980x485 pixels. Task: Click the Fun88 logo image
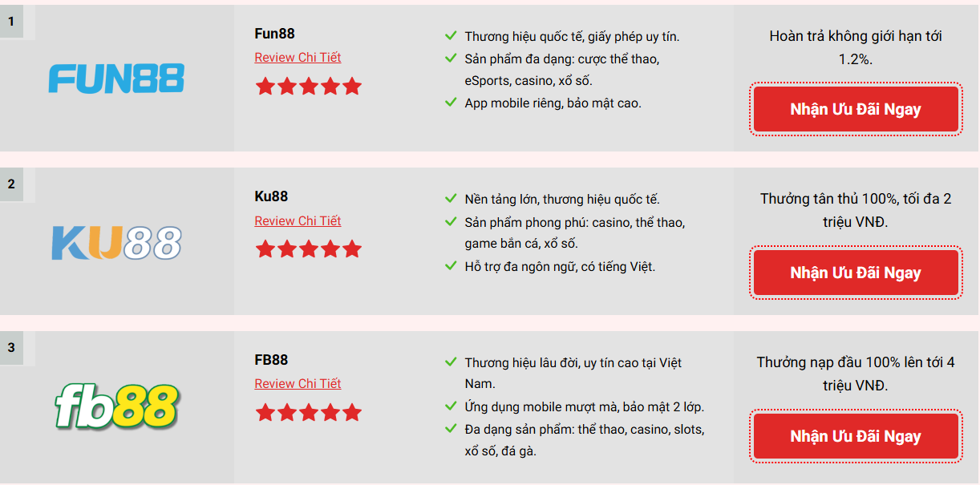click(116, 79)
